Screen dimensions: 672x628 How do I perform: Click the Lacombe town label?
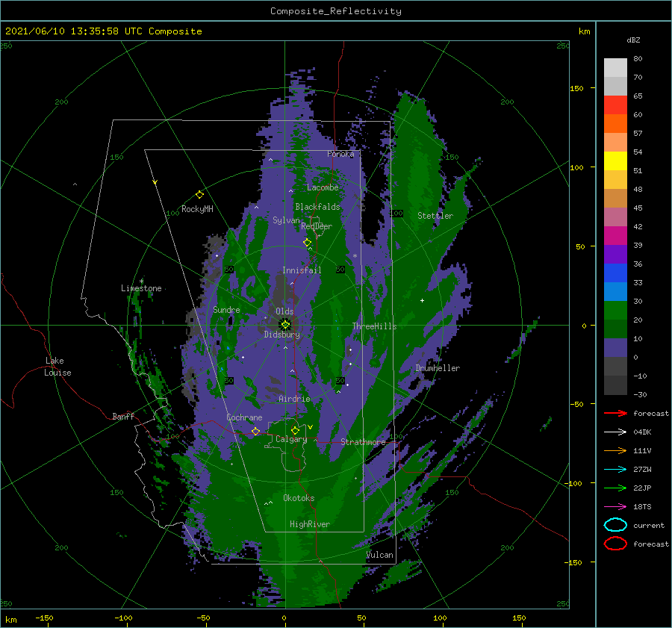click(x=323, y=187)
